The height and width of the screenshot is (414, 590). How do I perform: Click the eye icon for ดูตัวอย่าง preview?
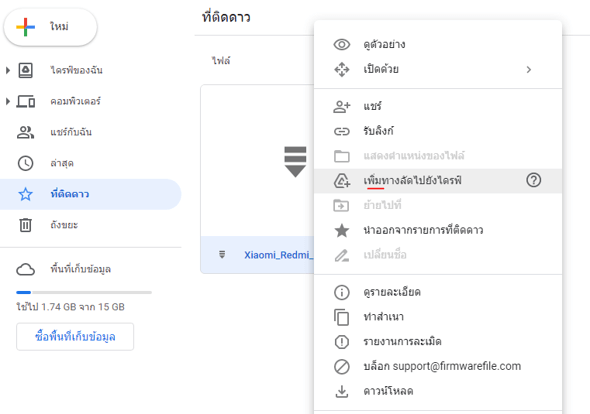pyautogui.click(x=342, y=44)
